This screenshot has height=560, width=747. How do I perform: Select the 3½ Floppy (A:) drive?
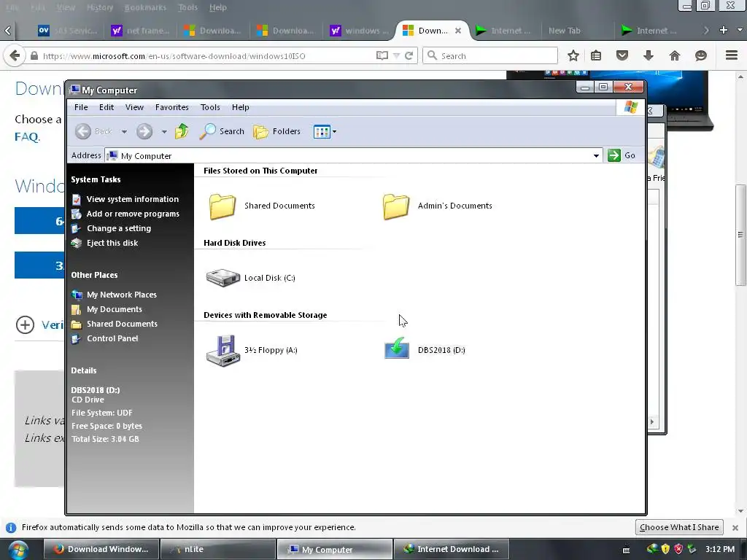pyautogui.click(x=252, y=351)
